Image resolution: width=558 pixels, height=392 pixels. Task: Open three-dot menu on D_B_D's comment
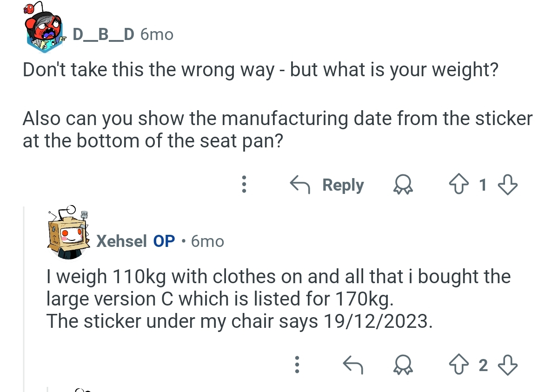tap(243, 185)
